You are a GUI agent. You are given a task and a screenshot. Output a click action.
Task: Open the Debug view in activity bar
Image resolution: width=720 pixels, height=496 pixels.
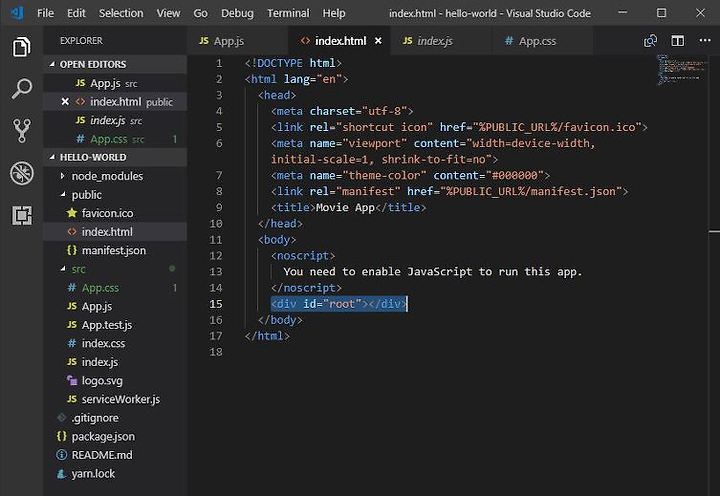click(x=22, y=173)
